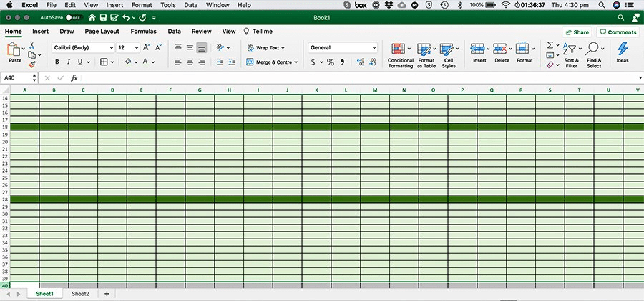The height and width of the screenshot is (301, 644).
Task: Click the Share button
Action: [x=577, y=32]
